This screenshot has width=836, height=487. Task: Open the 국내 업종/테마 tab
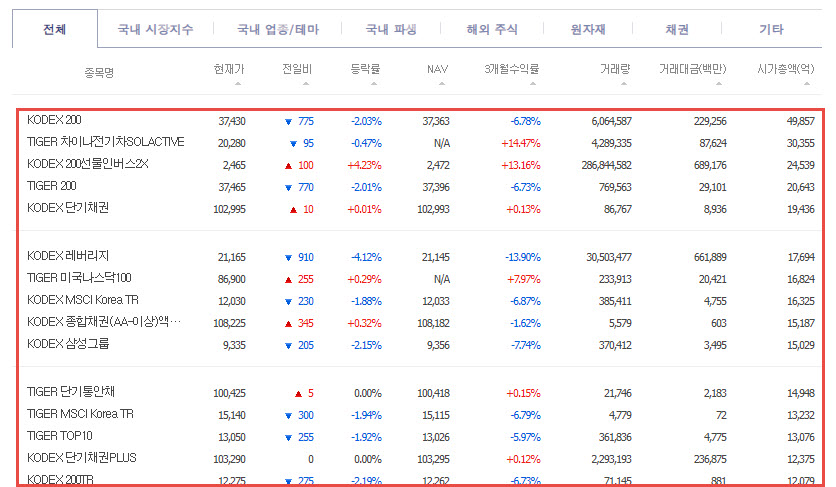pos(278,29)
